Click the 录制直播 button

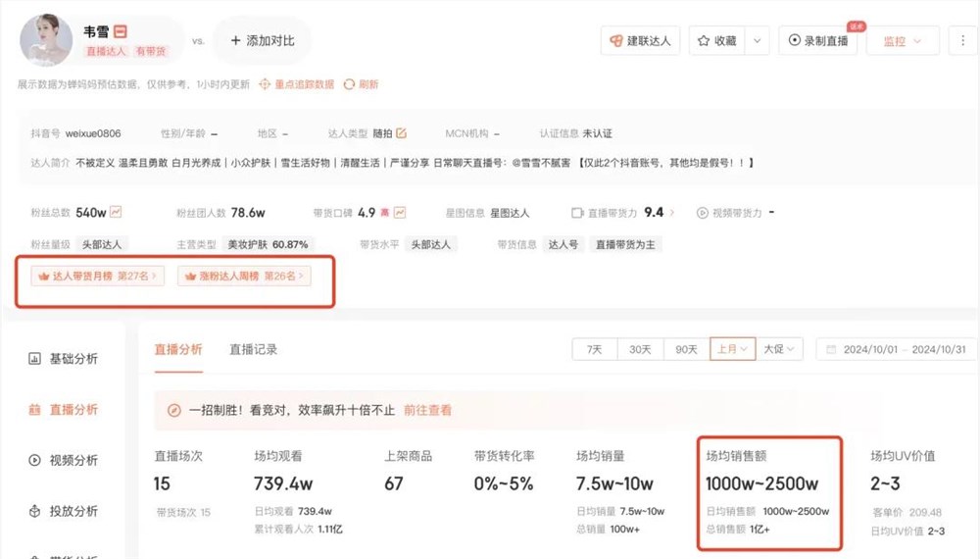(x=818, y=40)
